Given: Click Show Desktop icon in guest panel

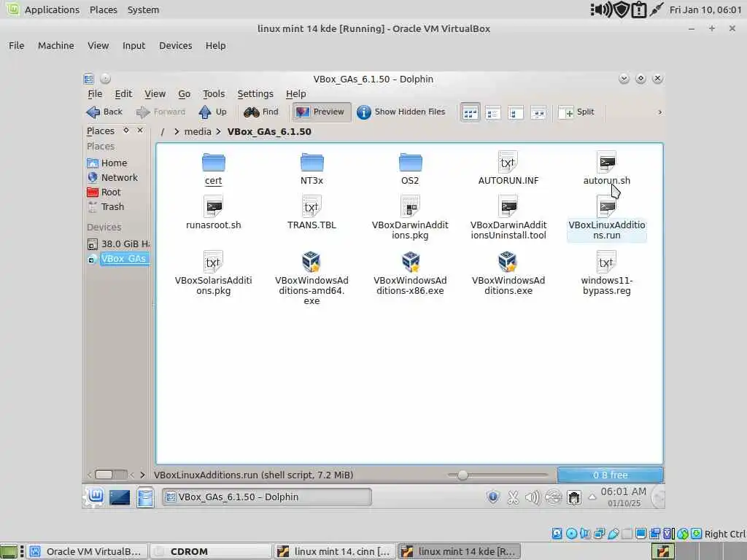Looking at the screenshot, I should pos(120,497).
